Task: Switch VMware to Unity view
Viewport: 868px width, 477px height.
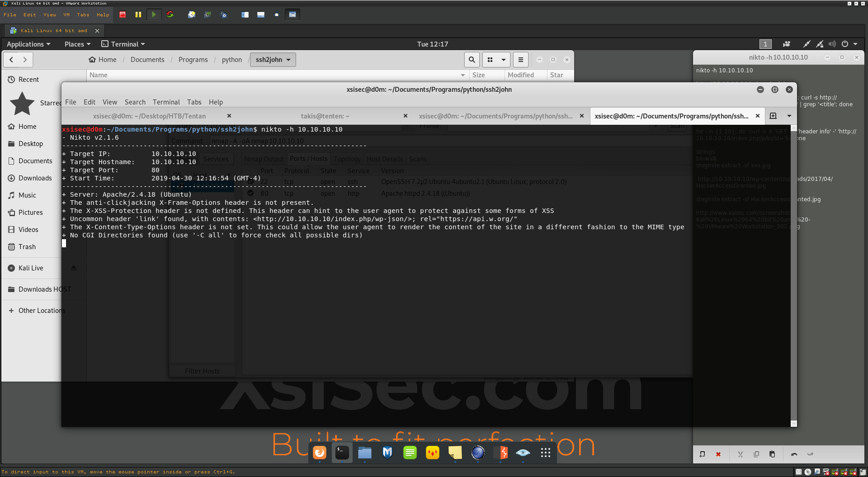Action: click(292, 14)
